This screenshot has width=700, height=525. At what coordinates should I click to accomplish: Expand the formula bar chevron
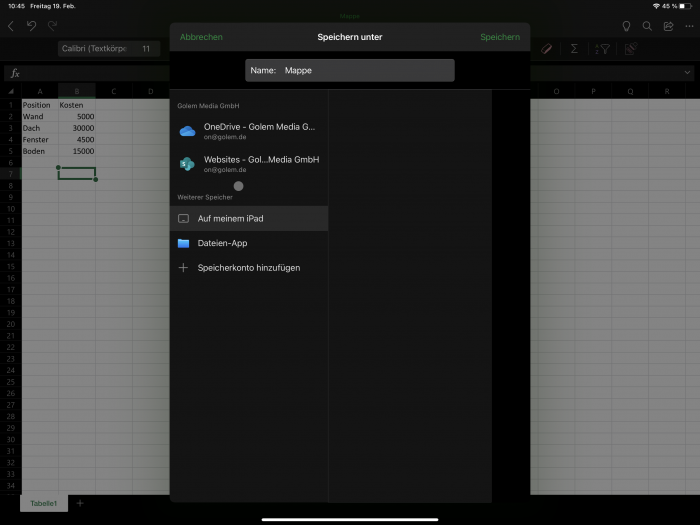click(688, 72)
